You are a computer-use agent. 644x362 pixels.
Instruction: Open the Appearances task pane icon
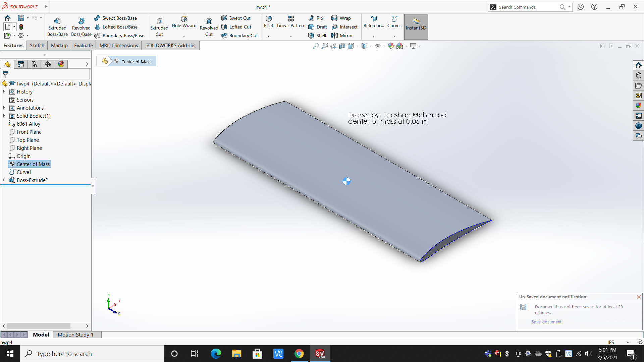click(639, 106)
